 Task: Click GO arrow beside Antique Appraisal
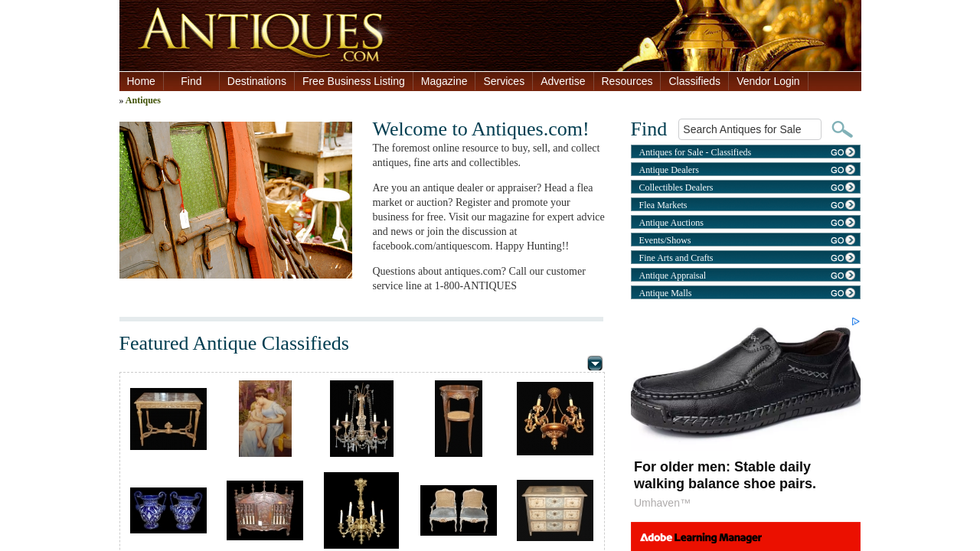click(842, 275)
